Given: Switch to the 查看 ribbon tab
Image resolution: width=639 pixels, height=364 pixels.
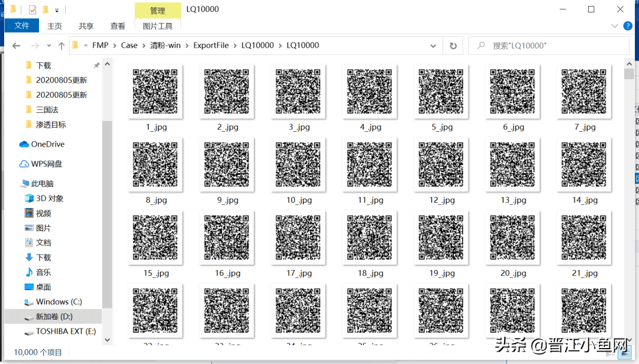Looking at the screenshot, I should tap(118, 26).
